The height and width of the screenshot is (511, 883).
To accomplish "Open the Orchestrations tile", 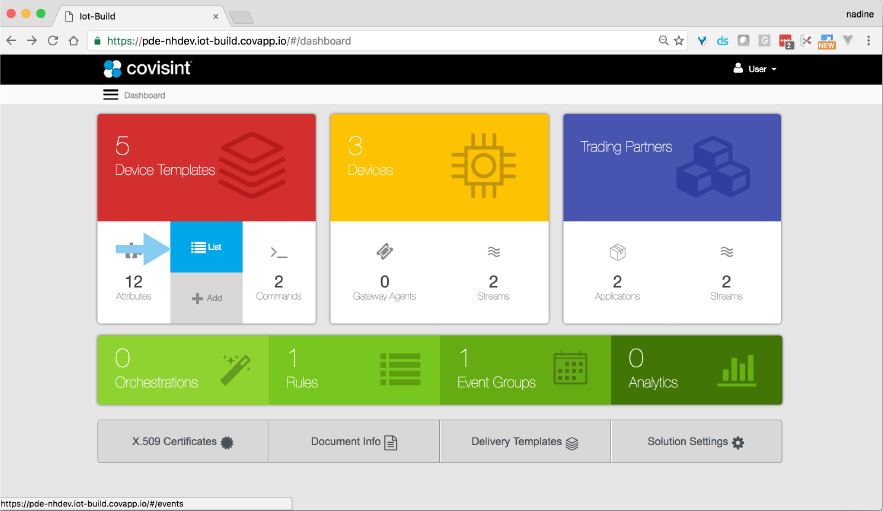I will click(183, 370).
